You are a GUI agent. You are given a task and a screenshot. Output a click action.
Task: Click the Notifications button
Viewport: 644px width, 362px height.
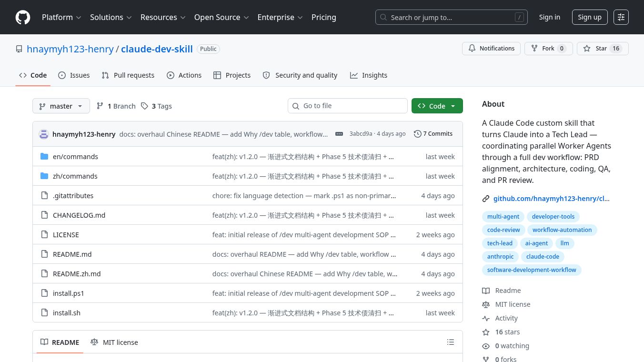tap(491, 49)
